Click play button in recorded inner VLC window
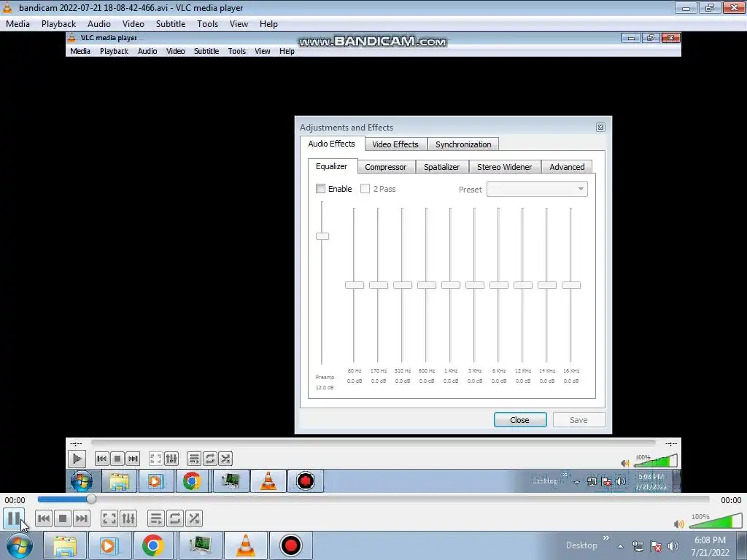Screen dimensions: 747x560 coord(76,459)
